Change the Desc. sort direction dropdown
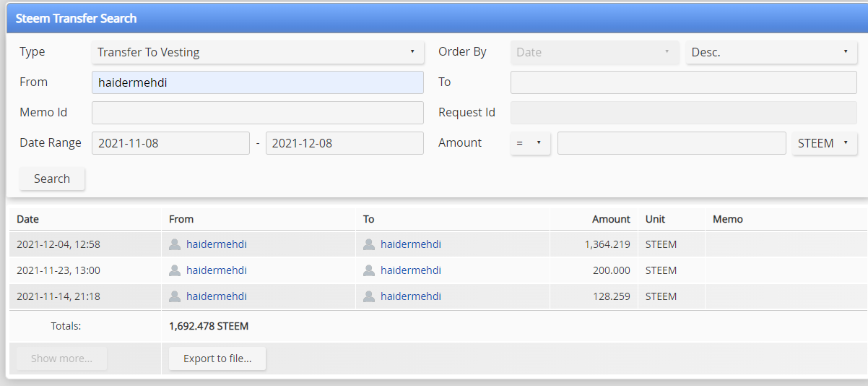The height and width of the screenshot is (386, 868). (x=771, y=52)
